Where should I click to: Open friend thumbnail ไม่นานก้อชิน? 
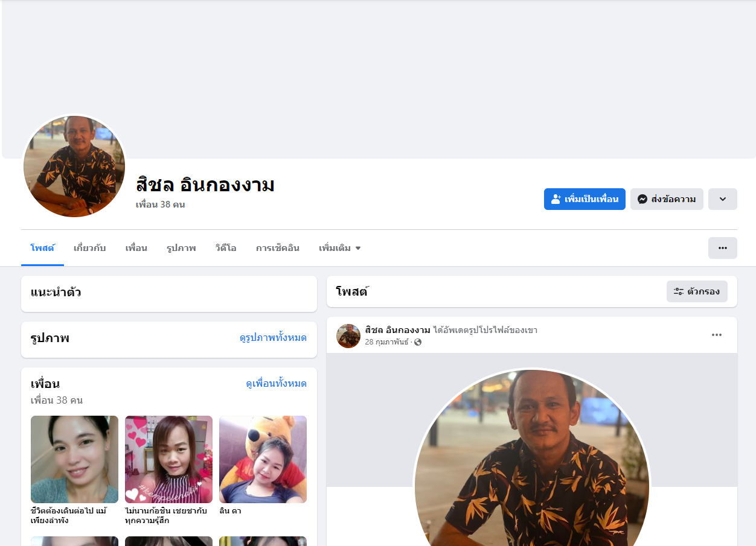pos(168,459)
